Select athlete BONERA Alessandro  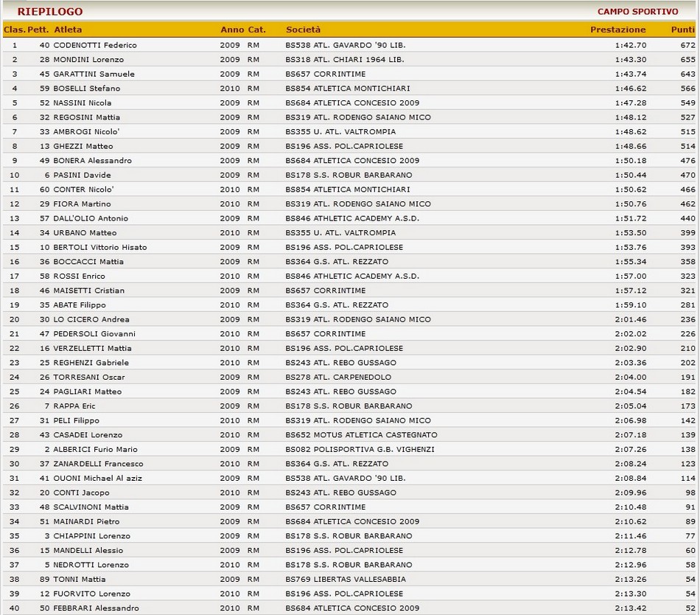point(92,160)
